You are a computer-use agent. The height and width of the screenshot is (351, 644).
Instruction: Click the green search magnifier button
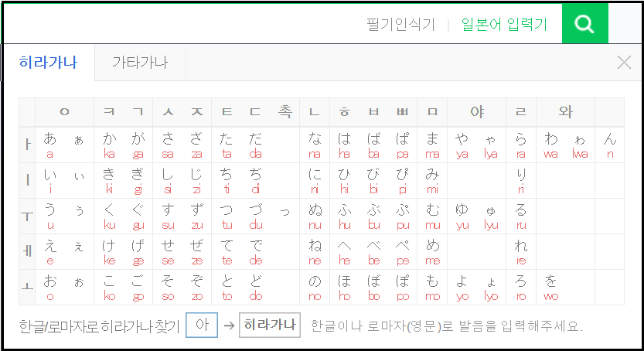tap(584, 23)
